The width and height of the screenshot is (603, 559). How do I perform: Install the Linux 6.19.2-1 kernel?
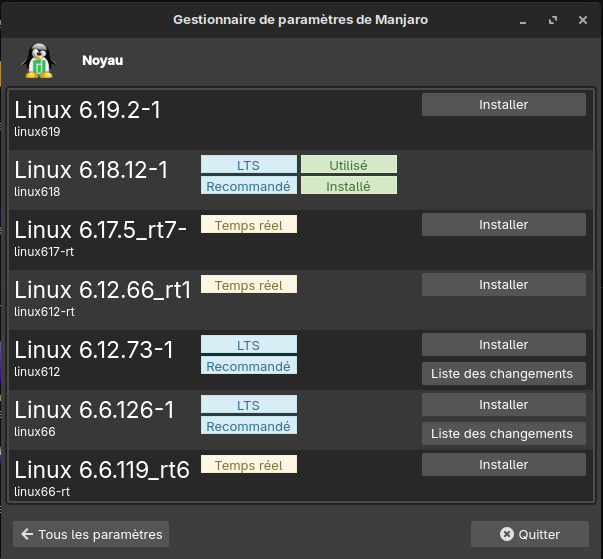pyautogui.click(x=503, y=105)
